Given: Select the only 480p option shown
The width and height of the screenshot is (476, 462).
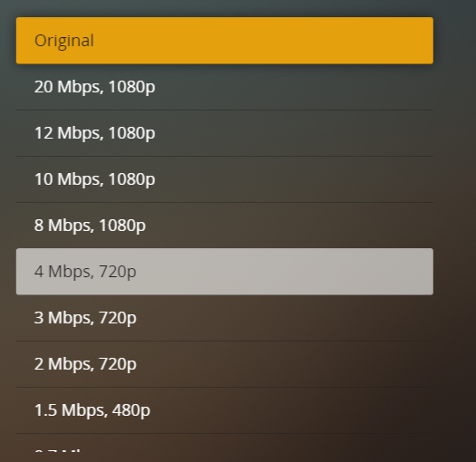Looking at the screenshot, I should click(x=225, y=410).
